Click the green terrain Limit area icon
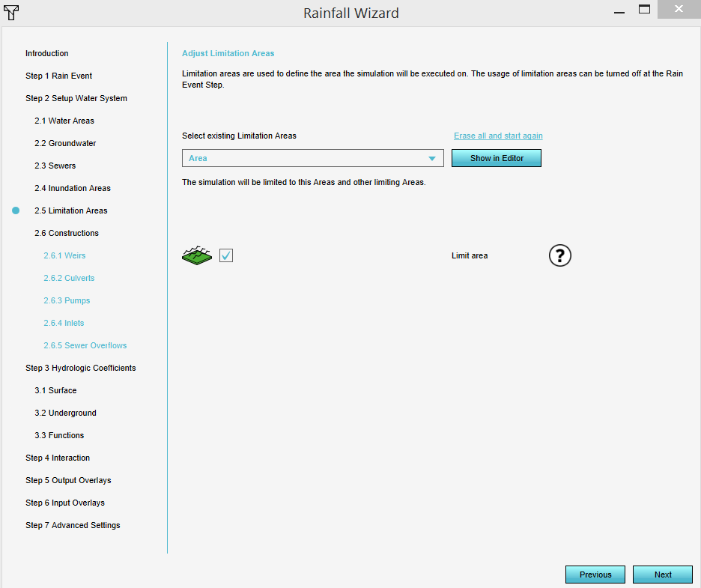The width and height of the screenshot is (701, 588). [x=197, y=255]
